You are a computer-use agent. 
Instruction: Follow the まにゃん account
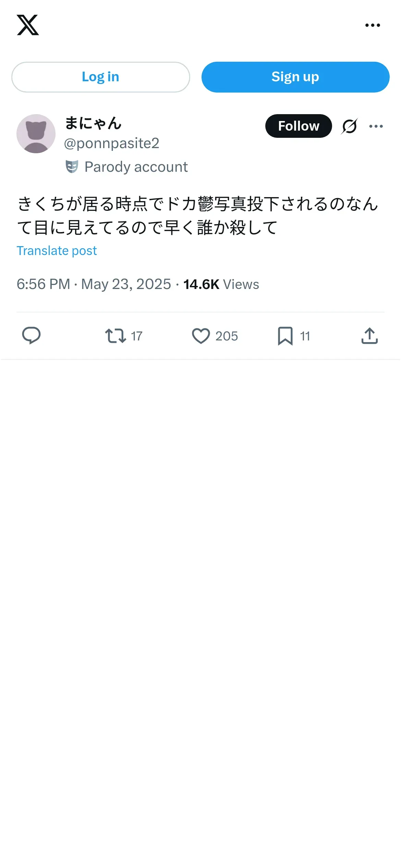(298, 126)
